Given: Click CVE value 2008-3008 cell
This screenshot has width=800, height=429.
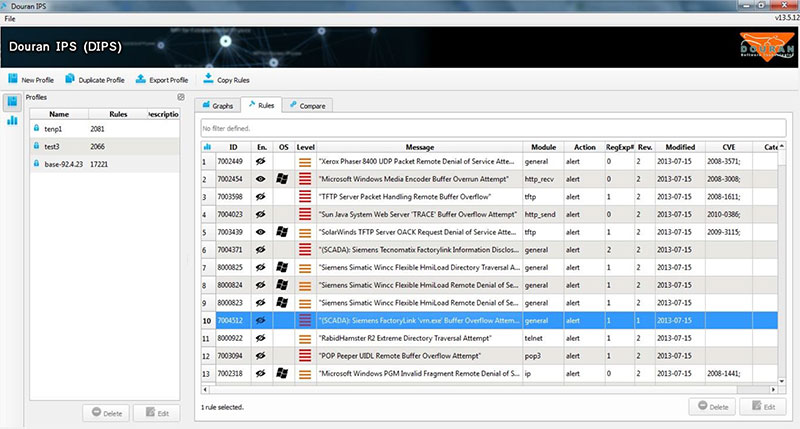Looking at the screenshot, I should pyautogui.click(x=729, y=179).
